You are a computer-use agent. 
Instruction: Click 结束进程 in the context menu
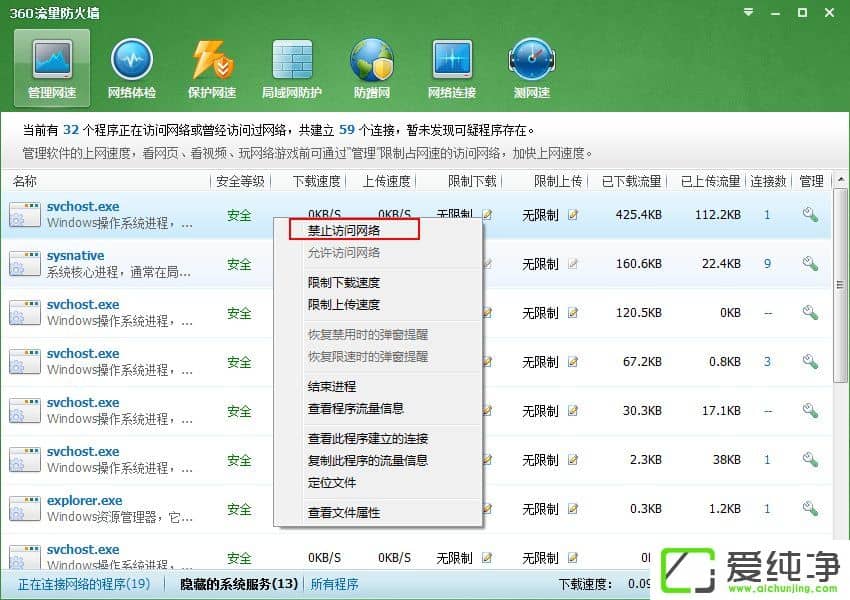click(x=332, y=387)
